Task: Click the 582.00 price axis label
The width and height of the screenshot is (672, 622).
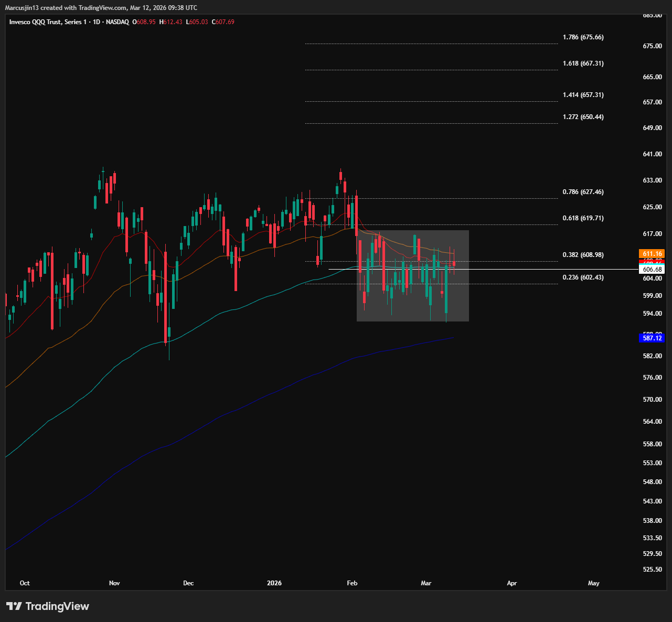Action: pyautogui.click(x=653, y=356)
